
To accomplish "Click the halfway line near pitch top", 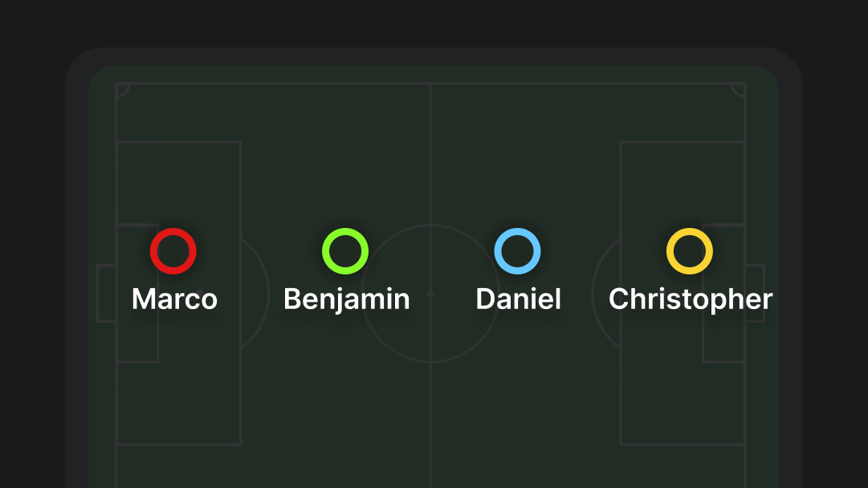I will (x=430, y=138).
